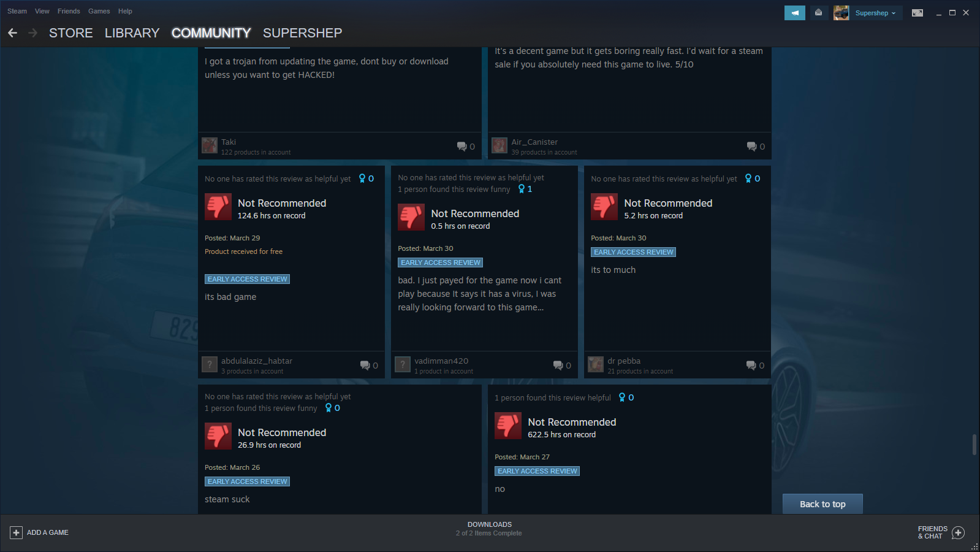Click thumbs down icon on 26.9 hrs review
980x552 pixels.
pyautogui.click(x=218, y=436)
